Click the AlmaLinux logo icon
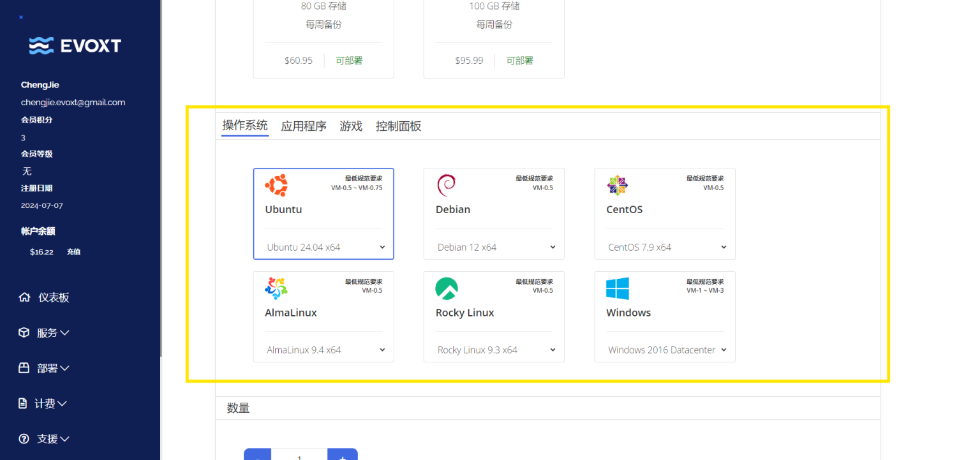This screenshot has width=980, height=460. 276,288
